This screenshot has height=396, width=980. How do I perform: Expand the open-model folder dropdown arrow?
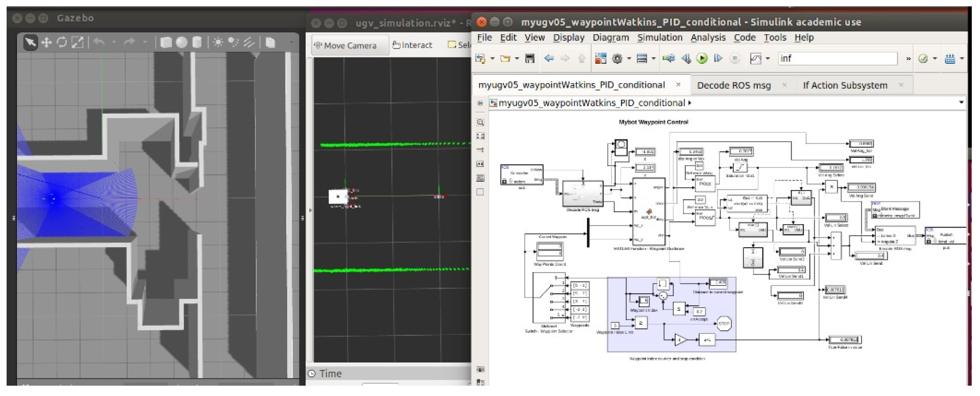[517, 58]
